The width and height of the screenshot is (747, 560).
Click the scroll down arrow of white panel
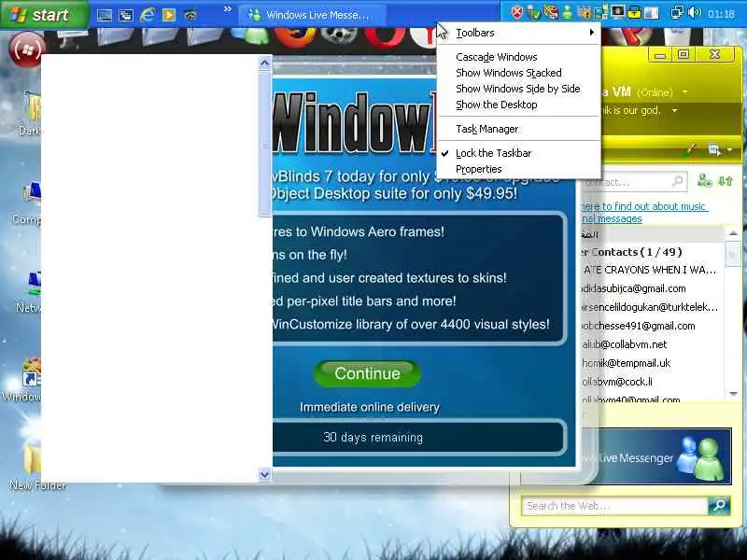pos(265,474)
